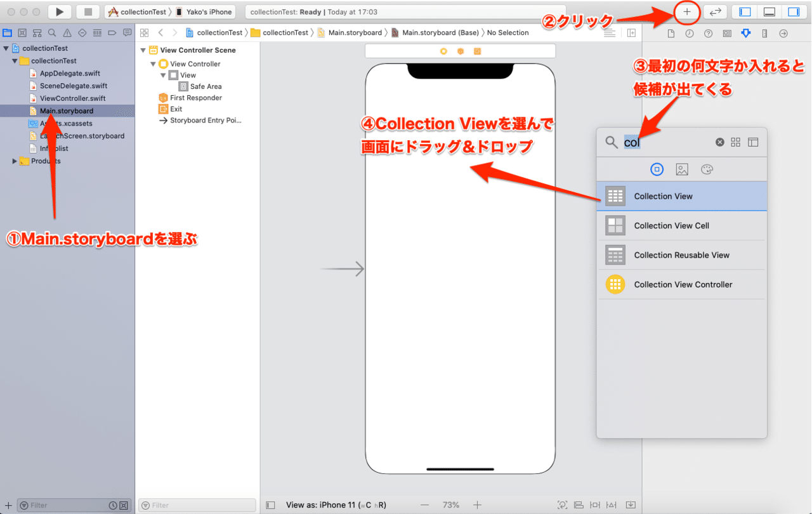Screen dimensions: 812x514
Task: Toggle the left Navigator panel visibility
Action: click(x=743, y=11)
